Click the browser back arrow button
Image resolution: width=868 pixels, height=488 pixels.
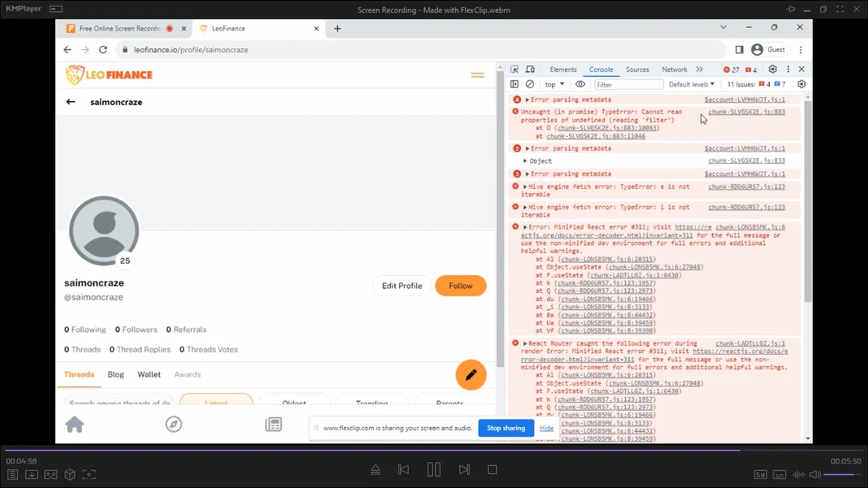[67, 49]
